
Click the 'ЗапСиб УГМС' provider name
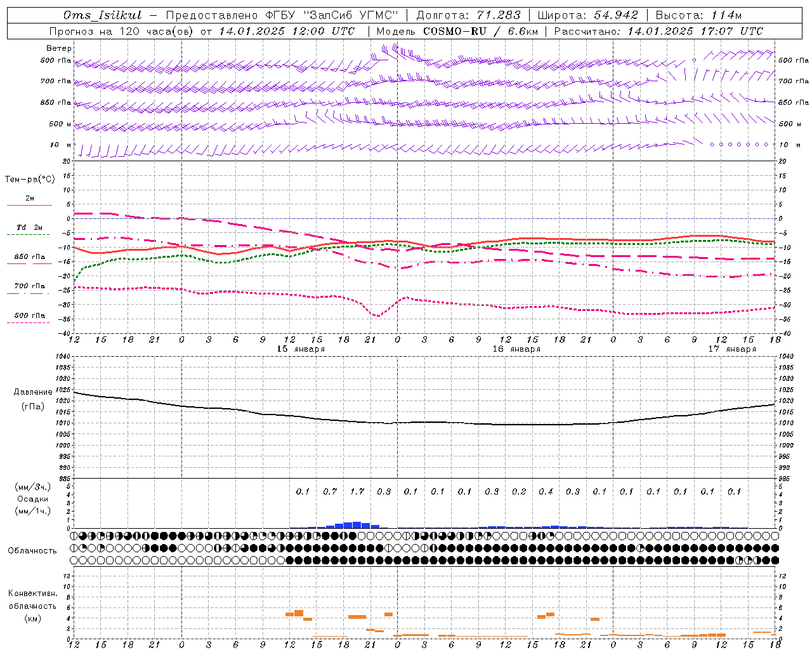click(351, 15)
